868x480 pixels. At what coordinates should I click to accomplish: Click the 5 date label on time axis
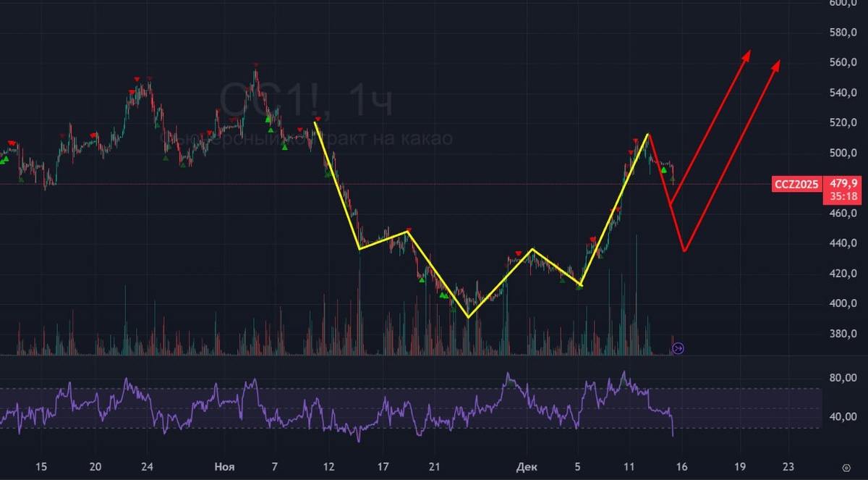(577, 466)
